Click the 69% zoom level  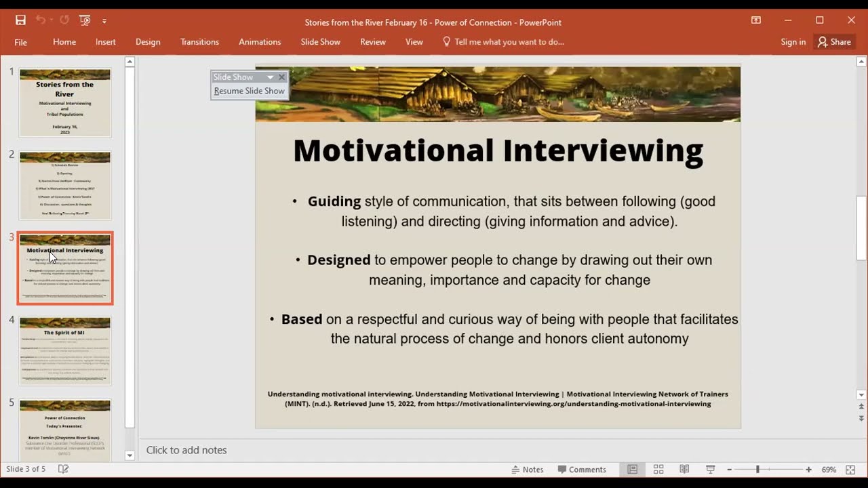[x=829, y=470]
